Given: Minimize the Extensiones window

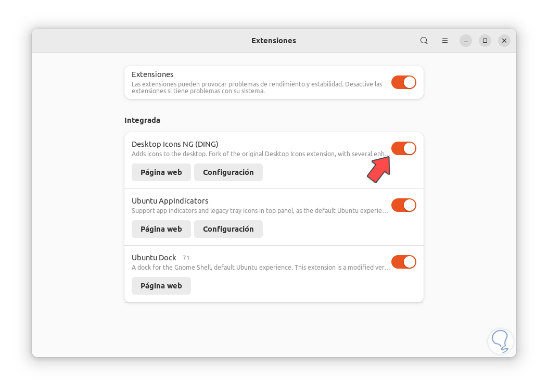Looking at the screenshot, I should [465, 40].
